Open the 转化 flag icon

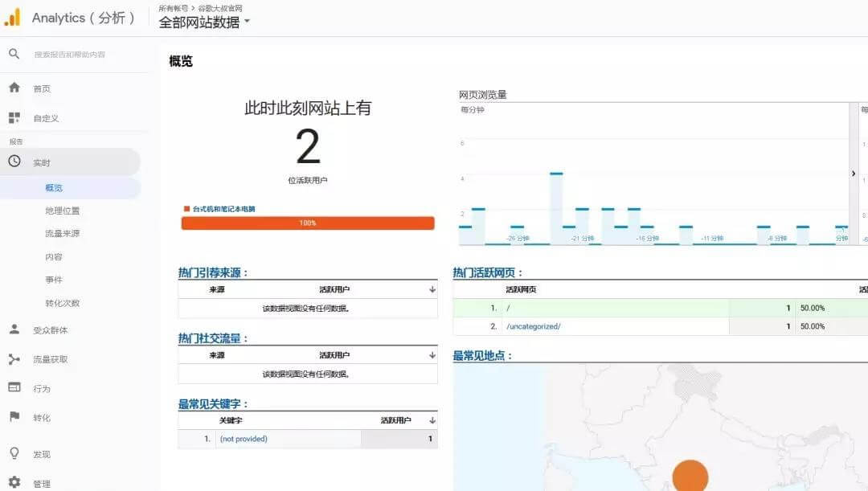click(14, 417)
